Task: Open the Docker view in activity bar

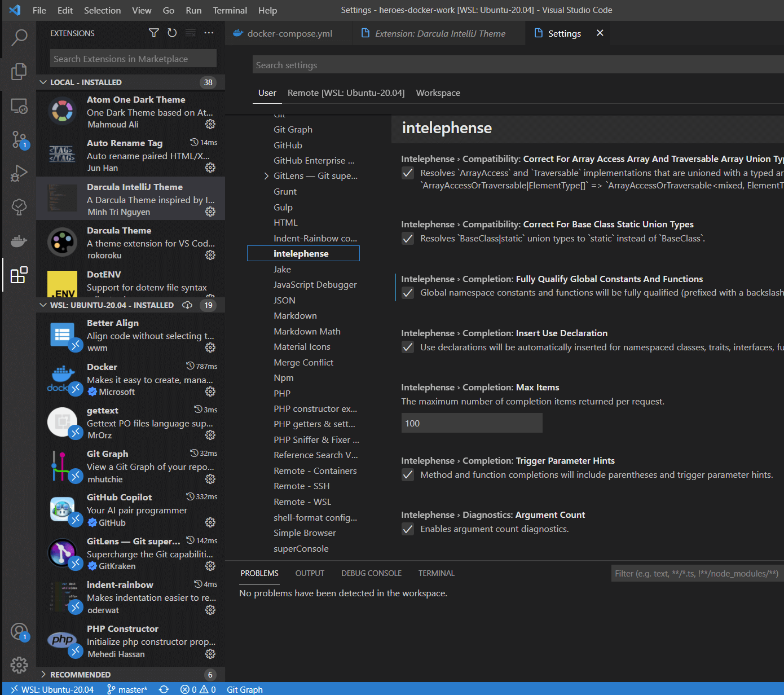Action: [x=19, y=241]
